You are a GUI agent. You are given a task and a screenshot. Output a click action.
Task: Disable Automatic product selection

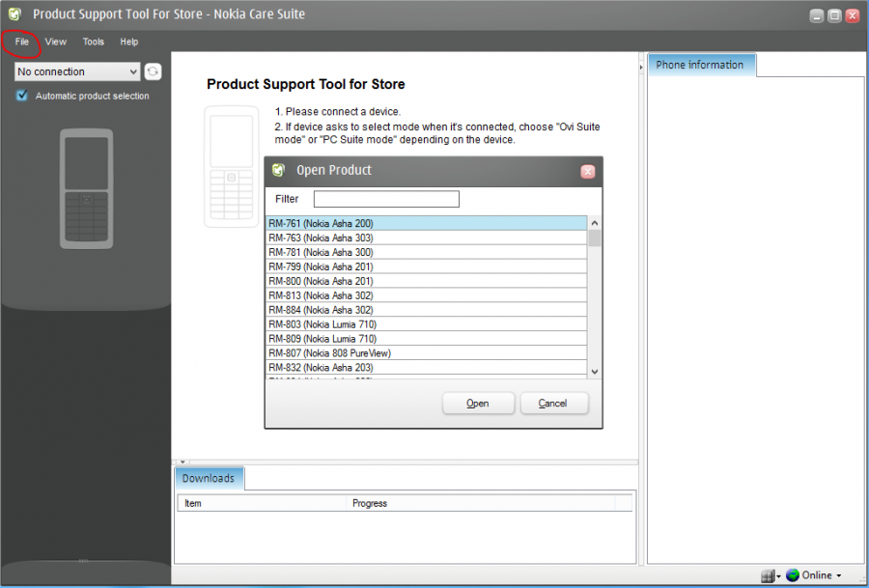tap(21, 96)
